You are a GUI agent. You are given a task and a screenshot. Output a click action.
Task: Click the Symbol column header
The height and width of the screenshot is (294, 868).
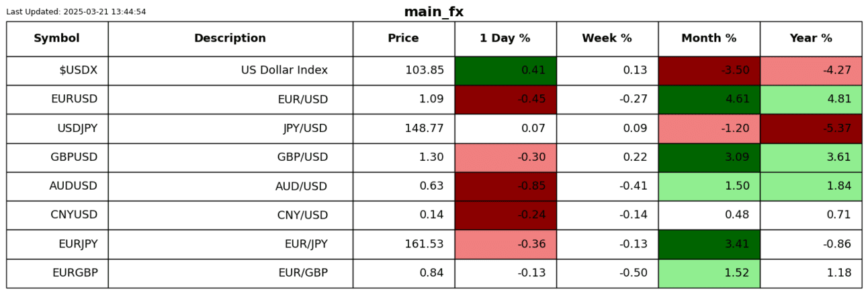[57, 38]
